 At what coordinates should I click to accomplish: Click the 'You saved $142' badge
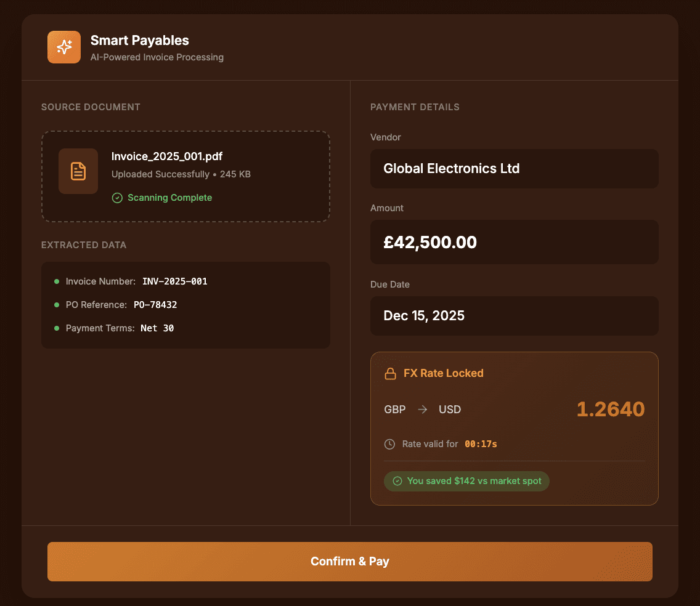coord(466,481)
